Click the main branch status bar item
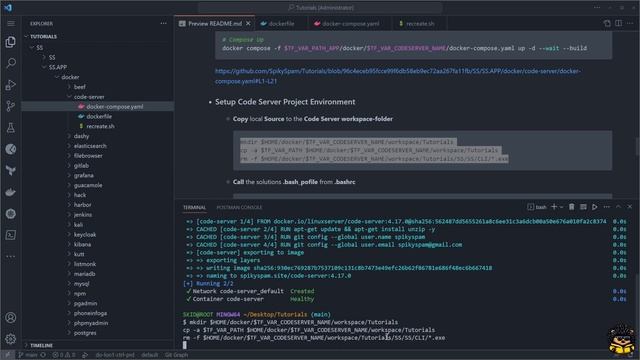The width and height of the screenshot is (640, 360). coord(28,355)
